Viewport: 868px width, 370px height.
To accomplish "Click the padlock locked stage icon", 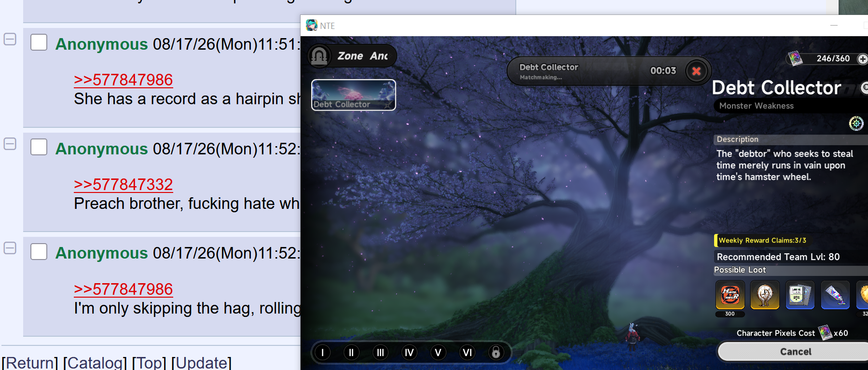I will point(496,353).
